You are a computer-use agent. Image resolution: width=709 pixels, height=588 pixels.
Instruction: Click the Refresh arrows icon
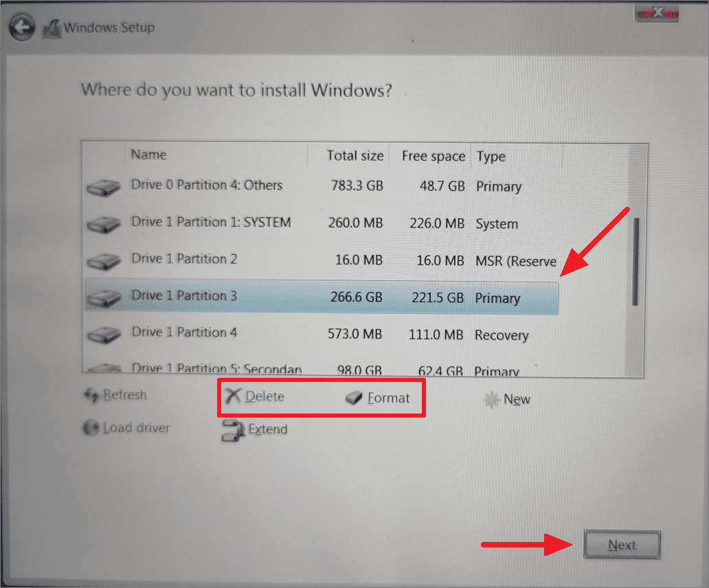tap(91, 396)
